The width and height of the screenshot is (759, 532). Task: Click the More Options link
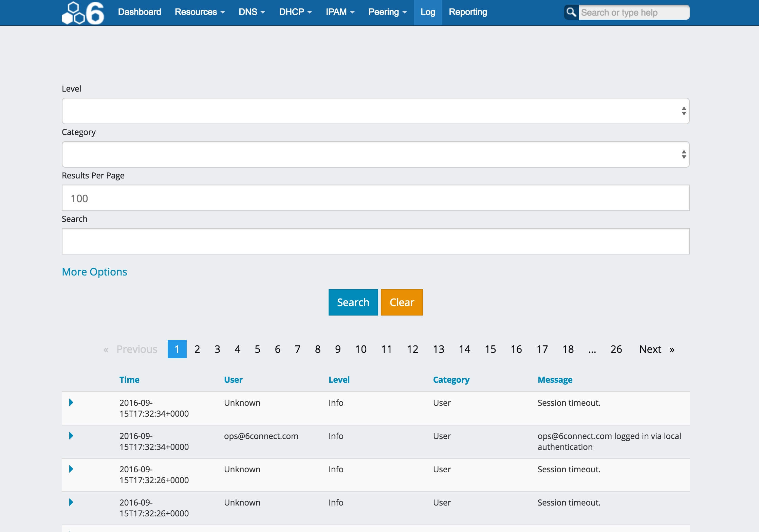(94, 272)
